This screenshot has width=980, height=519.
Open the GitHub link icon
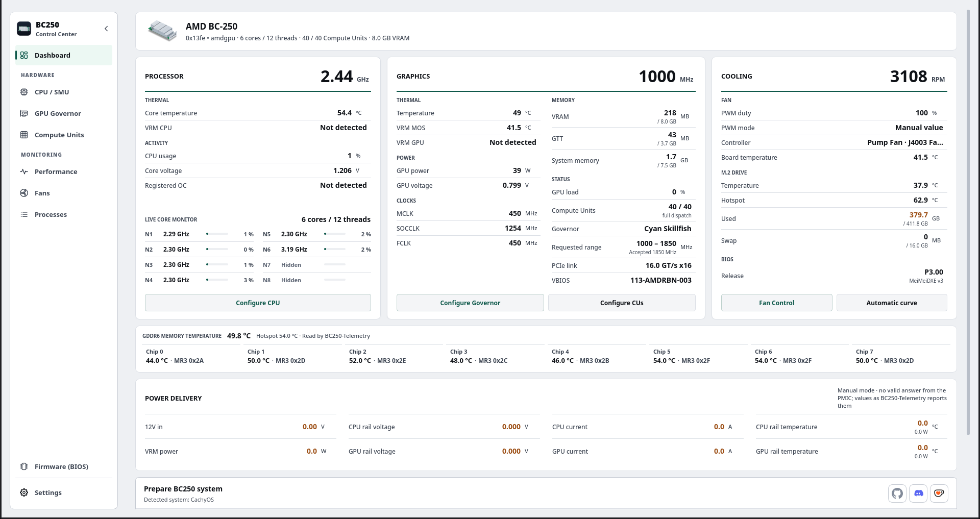pyautogui.click(x=897, y=493)
